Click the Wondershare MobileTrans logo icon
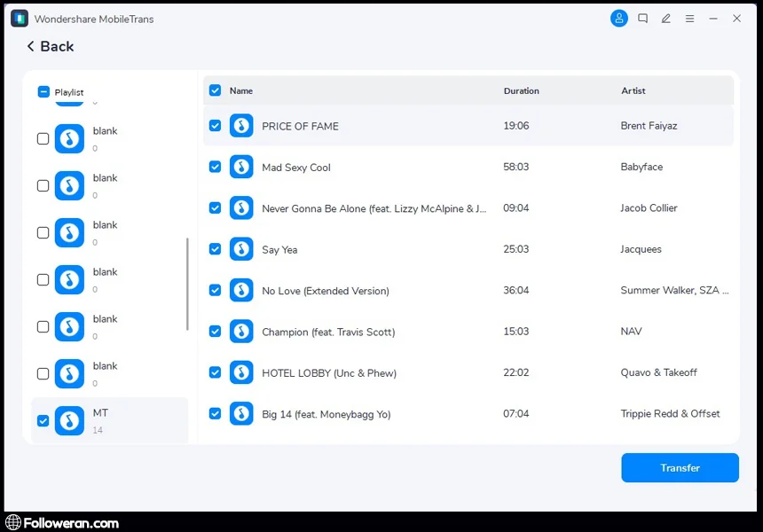The image size is (763, 532). coord(20,19)
